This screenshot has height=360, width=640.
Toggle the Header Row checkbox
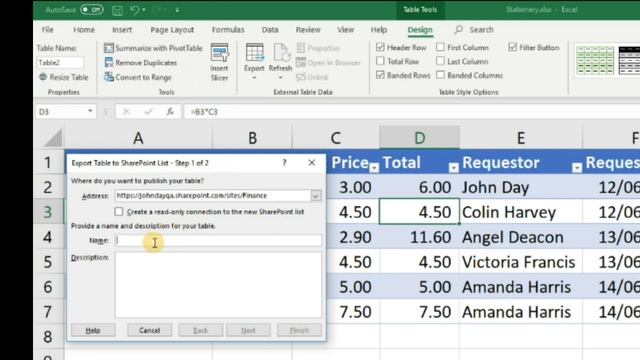[380, 47]
